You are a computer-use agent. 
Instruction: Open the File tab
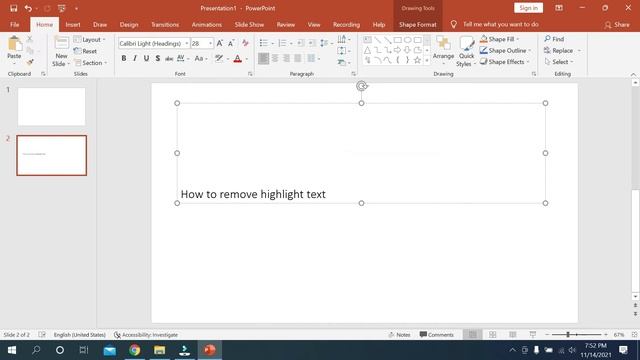coord(15,24)
